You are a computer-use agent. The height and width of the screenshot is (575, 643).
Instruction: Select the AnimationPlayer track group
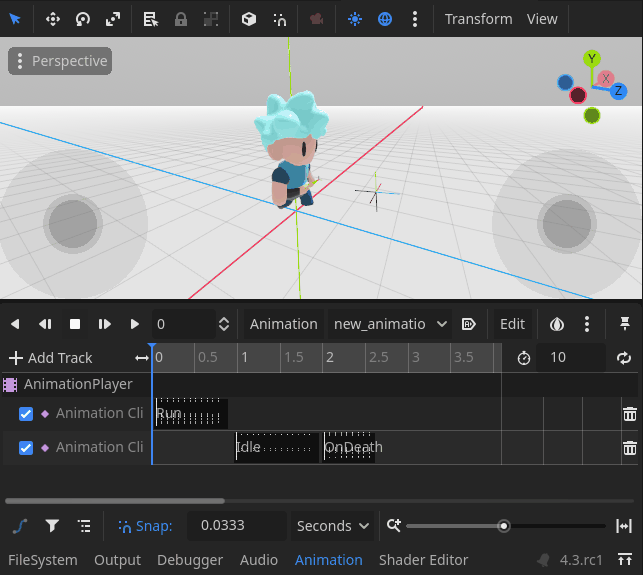tap(78, 384)
